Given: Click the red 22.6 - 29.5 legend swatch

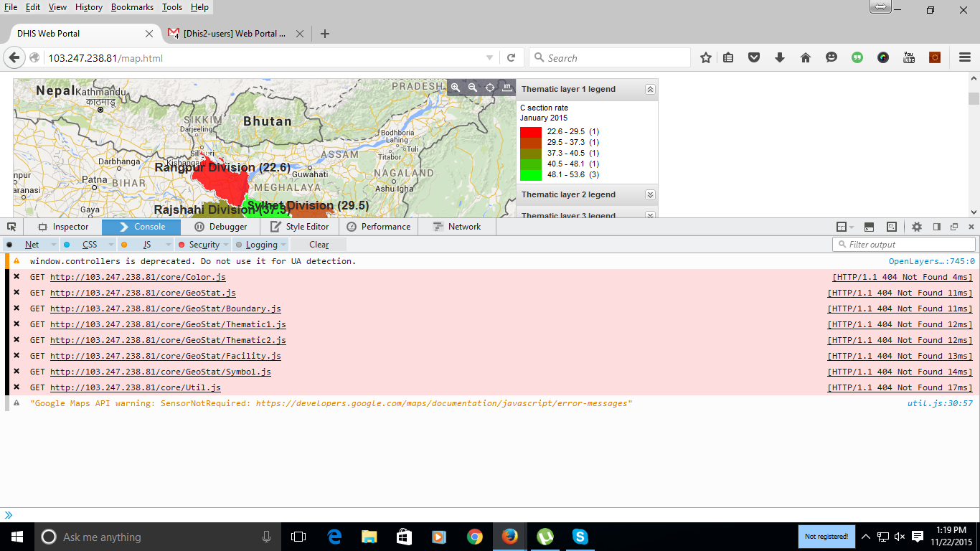Looking at the screenshot, I should [x=530, y=132].
